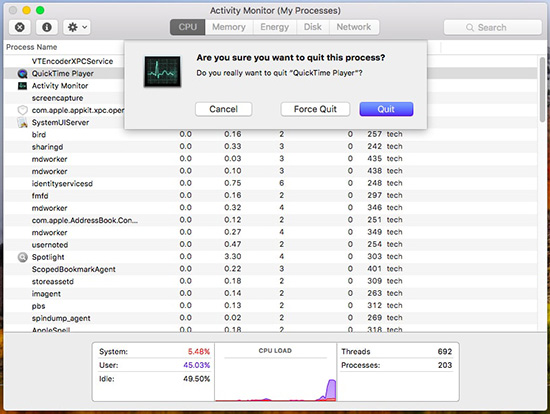Sort by Process Name column header
Image resolution: width=550 pixels, height=414 pixels.
coord(32,47)
